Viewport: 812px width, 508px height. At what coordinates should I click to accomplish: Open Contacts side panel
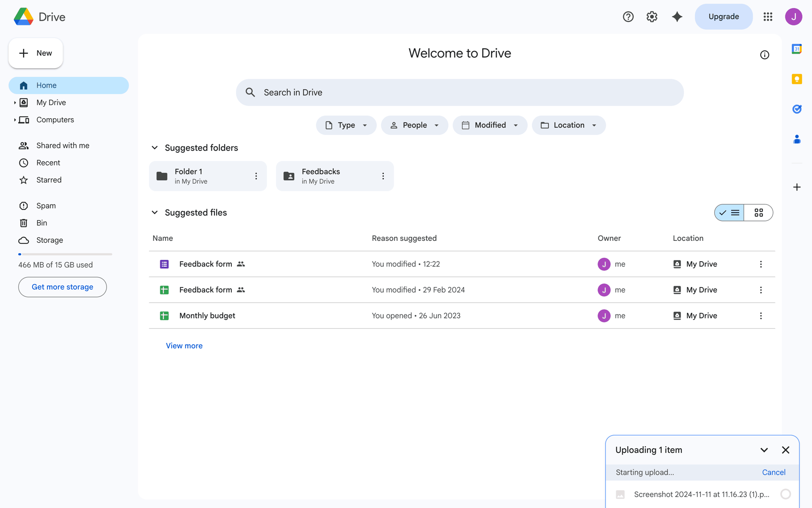click(x=797, y=139)
